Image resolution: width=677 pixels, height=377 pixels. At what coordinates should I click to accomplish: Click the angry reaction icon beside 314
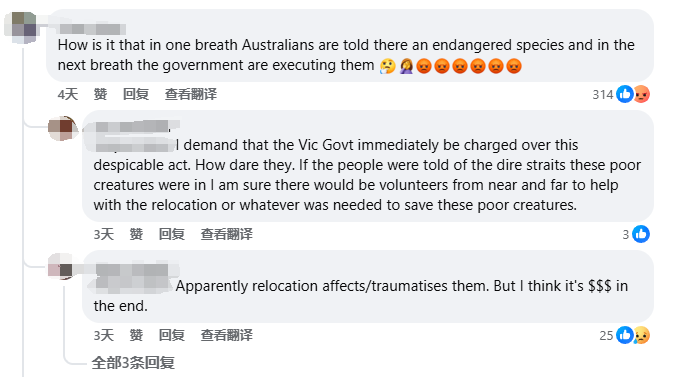[x=642, y=94]
